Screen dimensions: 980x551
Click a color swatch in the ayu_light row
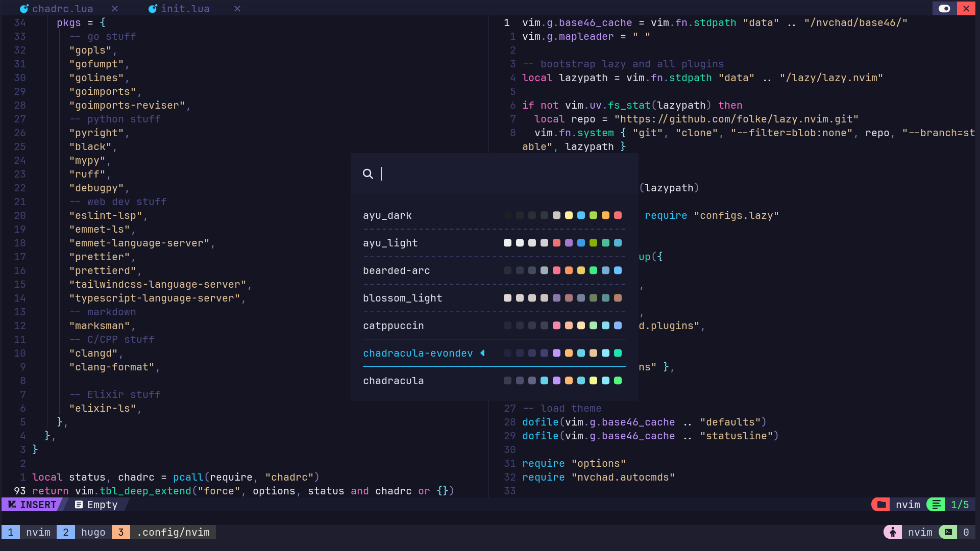click(x=556, y=243)
